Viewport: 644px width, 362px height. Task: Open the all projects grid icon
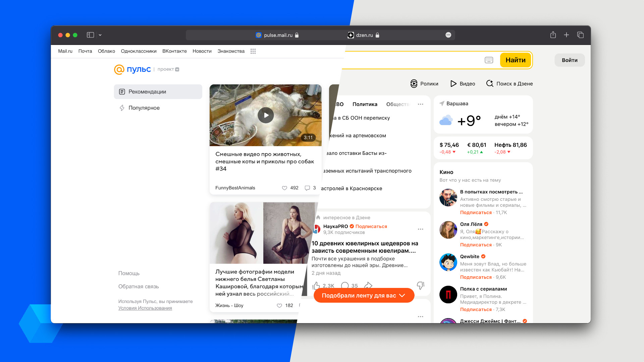(253, 51)
